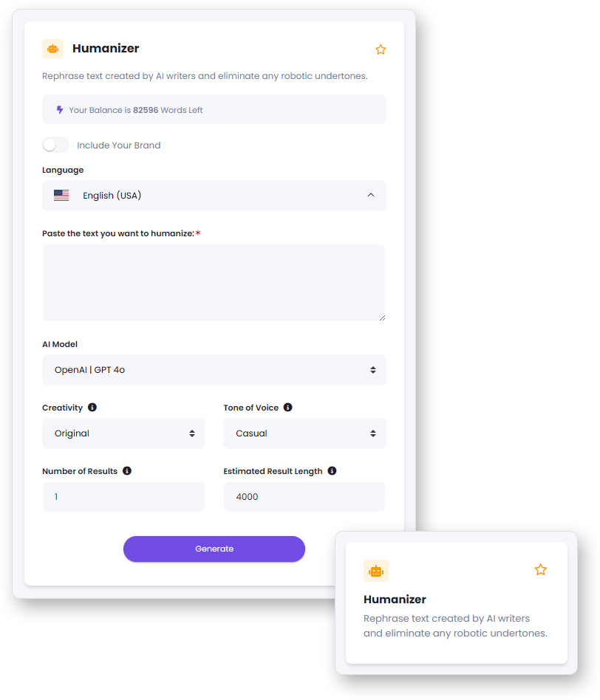Click the Humanizer title on the small card
Image resolution: width=600 pixels, height=700 pixels.
395,600
